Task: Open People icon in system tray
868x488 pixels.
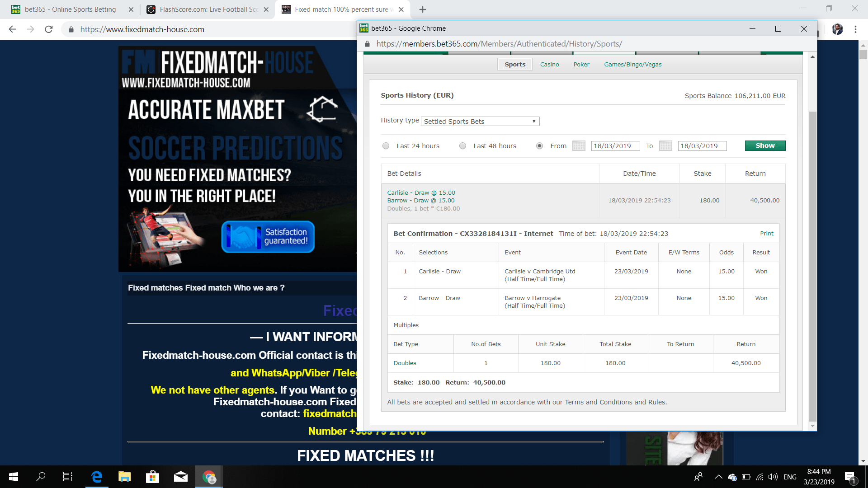Action: (x=698, y=477)
